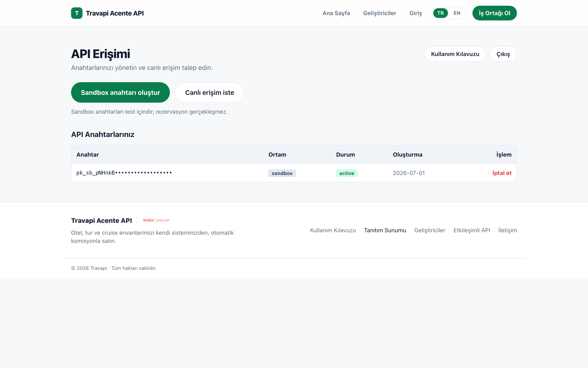Open the Giriş navigation link

pos(415,13)
